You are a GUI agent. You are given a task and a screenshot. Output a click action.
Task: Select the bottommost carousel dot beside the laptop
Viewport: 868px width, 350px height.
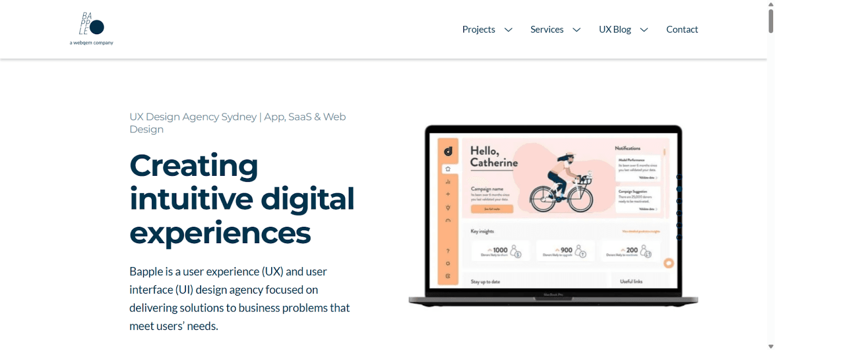click(x=679, y=237)
